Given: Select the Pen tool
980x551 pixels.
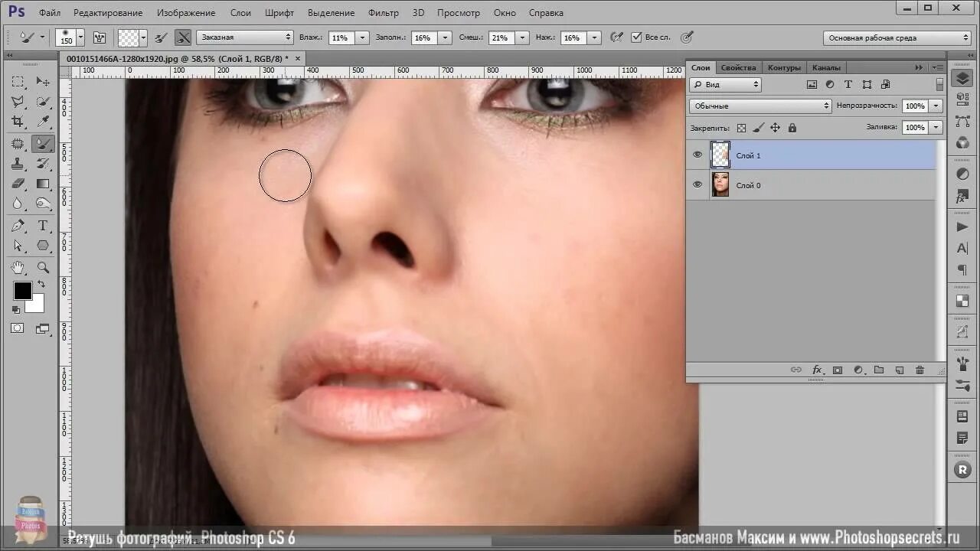Looking at the screenshot, I should coord(18,226).
